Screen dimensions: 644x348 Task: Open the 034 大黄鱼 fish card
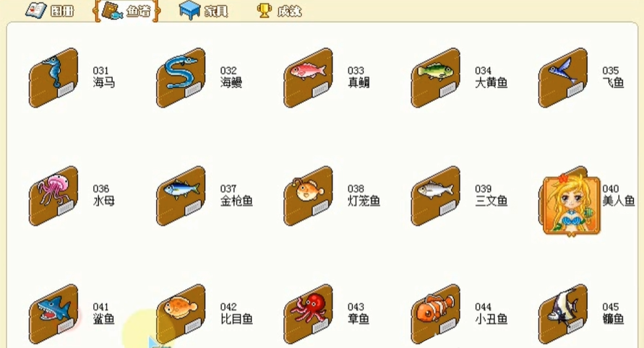click(x=435, y=77)
